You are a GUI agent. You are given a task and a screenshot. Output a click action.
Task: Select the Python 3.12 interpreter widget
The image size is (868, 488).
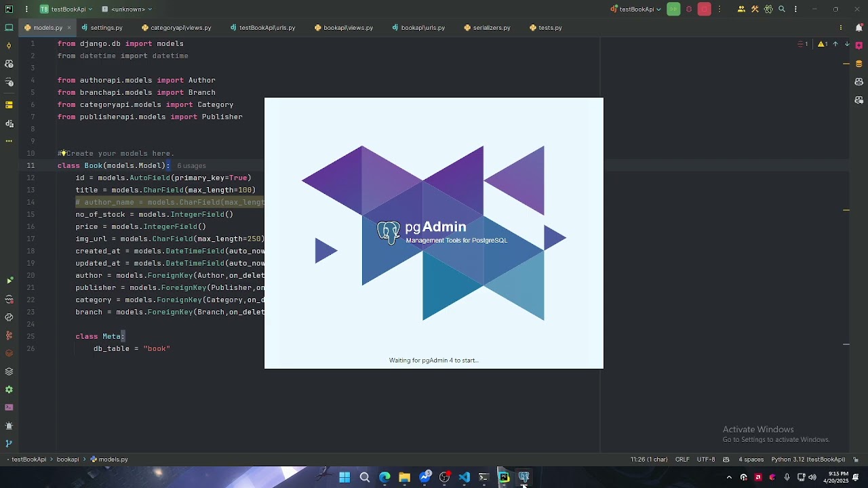[808, 460]
